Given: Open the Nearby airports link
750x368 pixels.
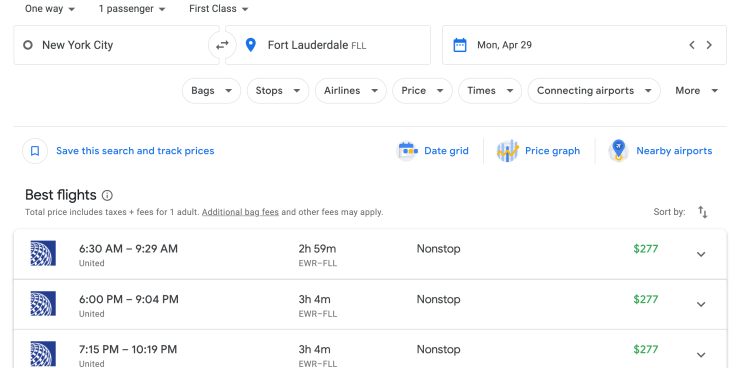Looking at the screenshot, I should pyautogui.click(x=674, y=151).
